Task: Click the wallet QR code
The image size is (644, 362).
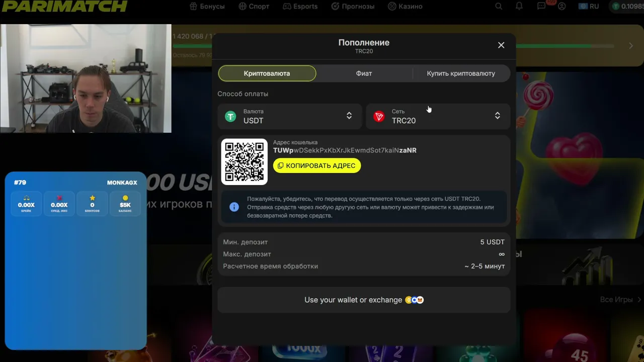Action: (245, 162)
